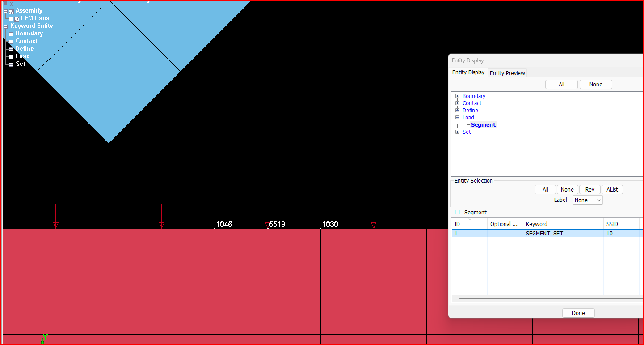Click the horizontal scrollbar of the segment table
This screenshot has width=644, height=345.
[551, 299]
